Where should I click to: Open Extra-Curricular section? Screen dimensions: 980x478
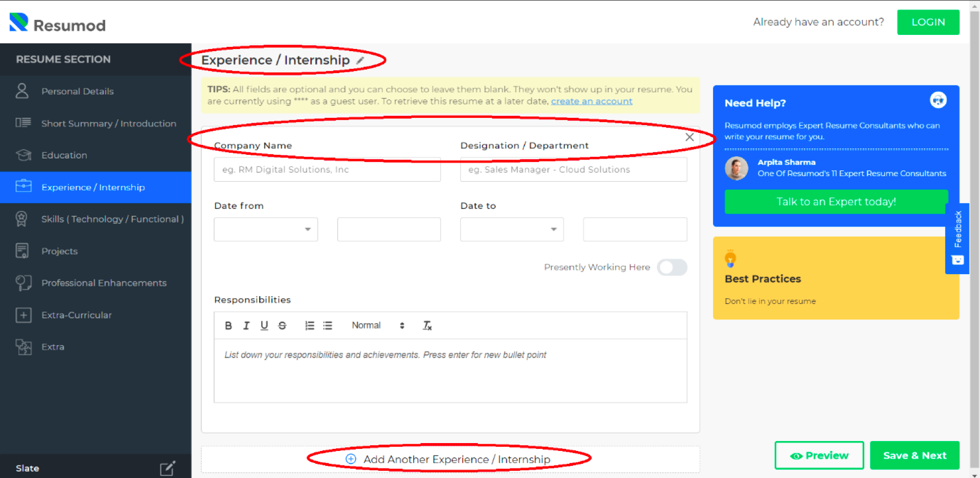pyautogui.click(x=96, y=315)
